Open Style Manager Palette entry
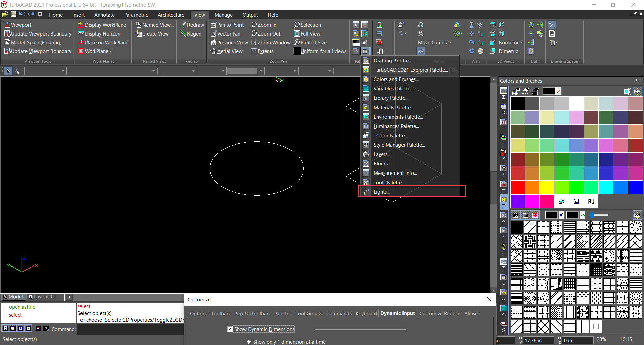Viewport: 644px width, 345px height. (410, 145)
